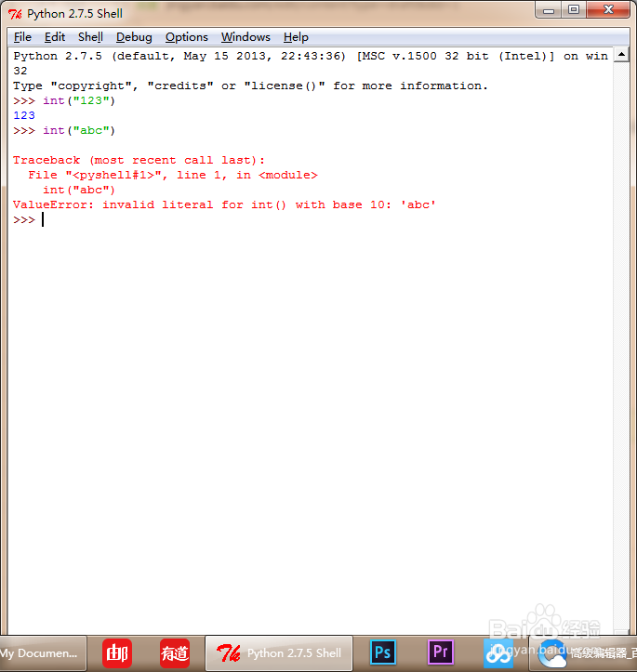Select the Python 2.7.5 Shell taskbar button

click(279, 653)
